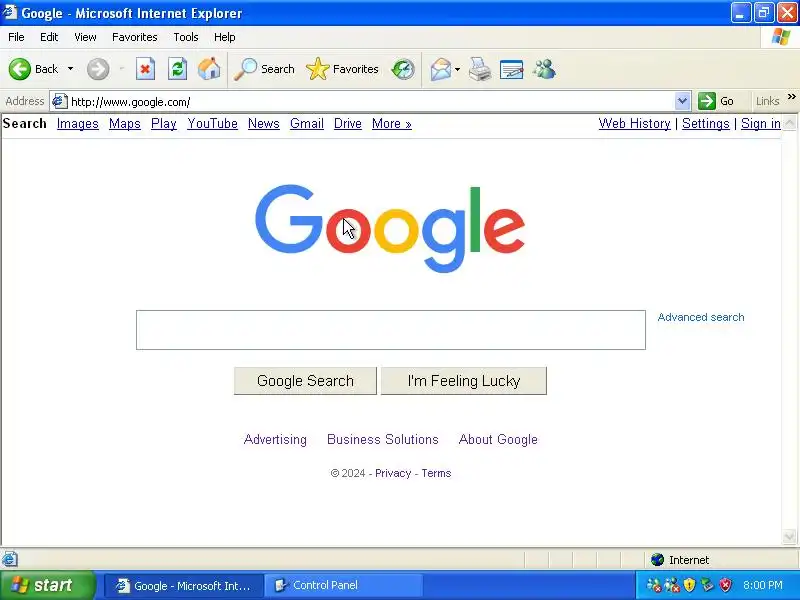800x600 pixels.
Task: Click the yellow security shield tray icon
Action: coord(689,585)
